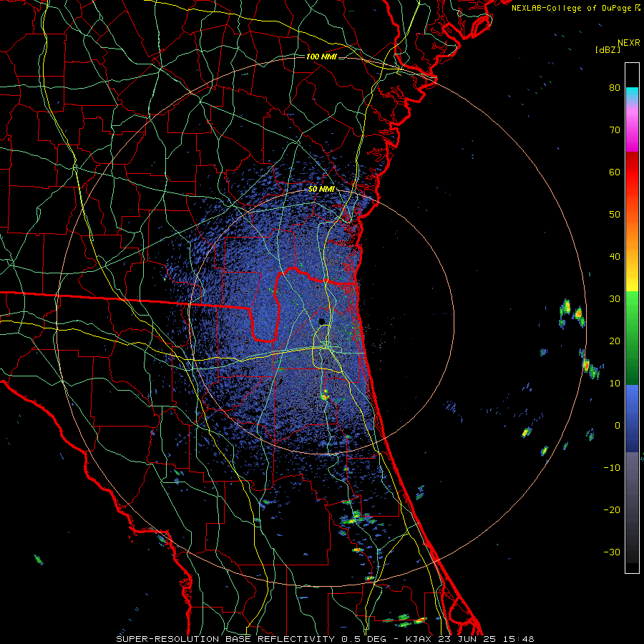Screen dimensions: 644x644
Task: Click the 50 value on the dBZ scale
Action: (615, 215)
